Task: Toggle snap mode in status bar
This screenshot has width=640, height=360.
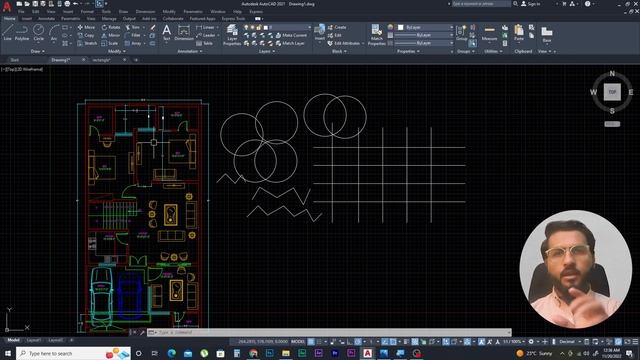Action: 319,342
